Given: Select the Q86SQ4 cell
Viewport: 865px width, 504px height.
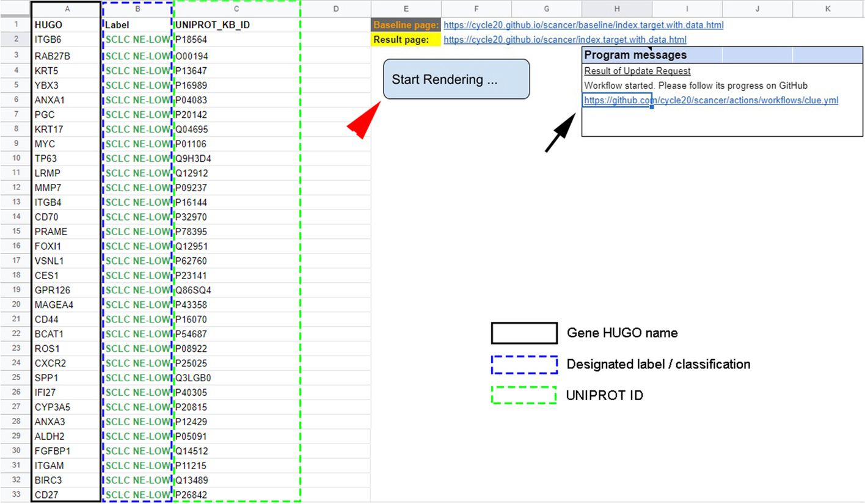Looking at the screenshot, I should [x=237, y=290].
